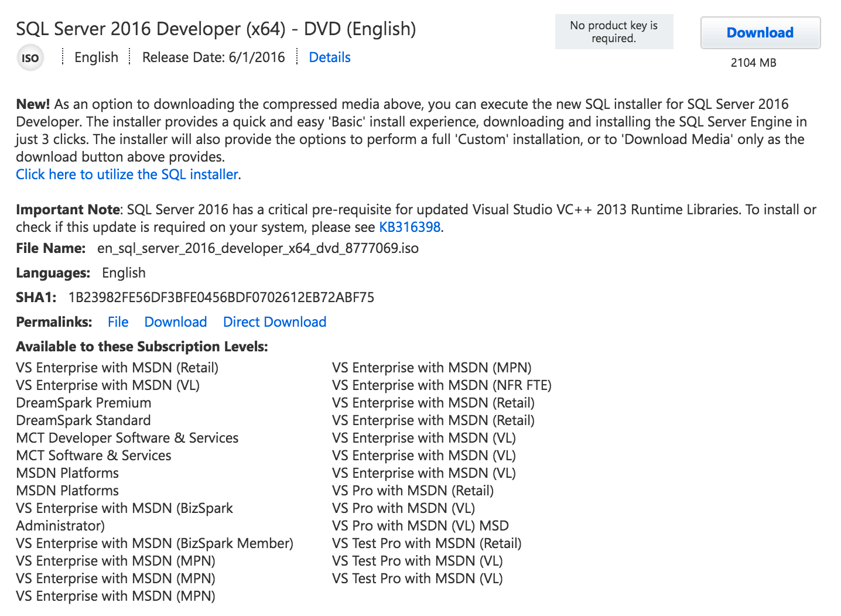Click the ISO file type icon
This screenshot has width=841, height=616.
(x=30, y=58)
